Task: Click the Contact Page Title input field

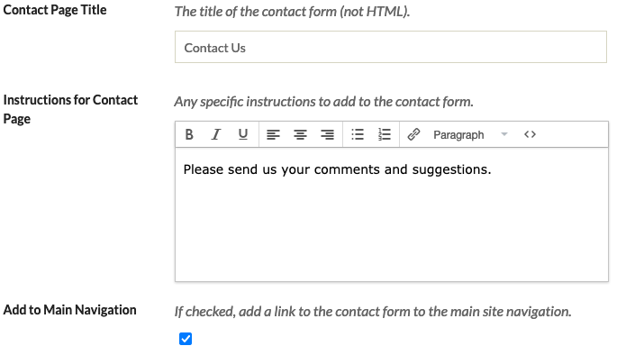Action: [391, 47]
